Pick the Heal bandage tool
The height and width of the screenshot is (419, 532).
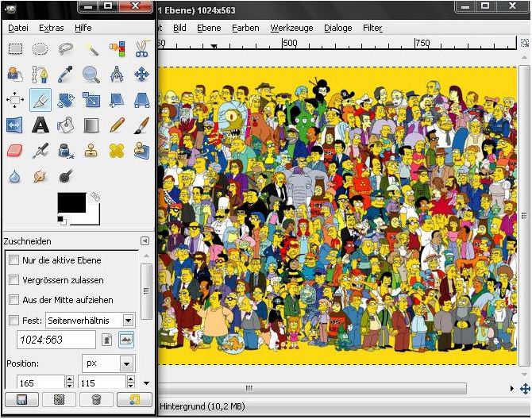click(117, 151)
